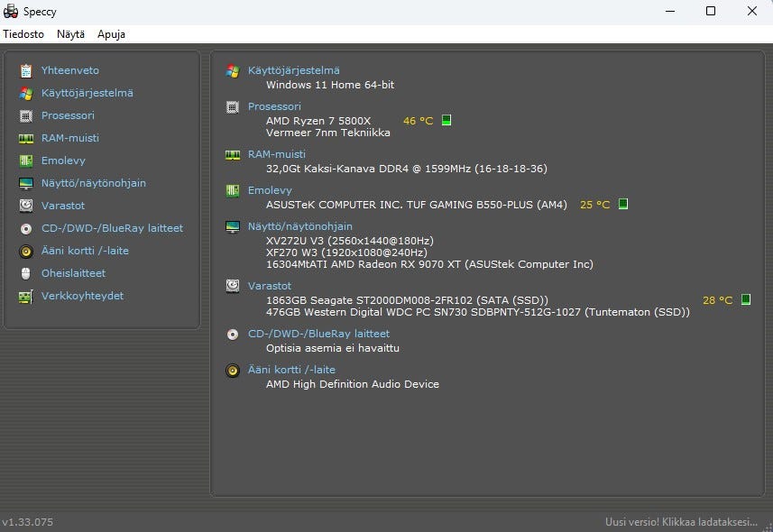
Task: Click the green temperature indicator beside 25 °C
Action: [623, 204]
